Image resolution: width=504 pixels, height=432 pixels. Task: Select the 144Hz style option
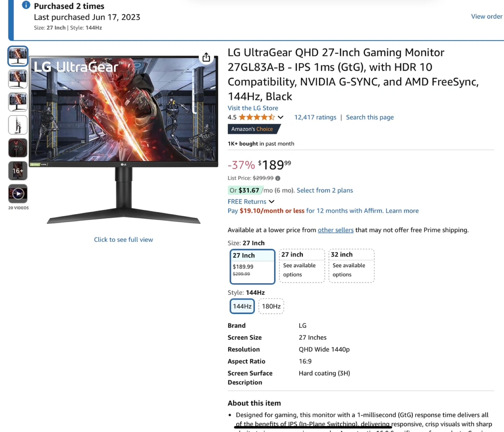tap(242, 306)
